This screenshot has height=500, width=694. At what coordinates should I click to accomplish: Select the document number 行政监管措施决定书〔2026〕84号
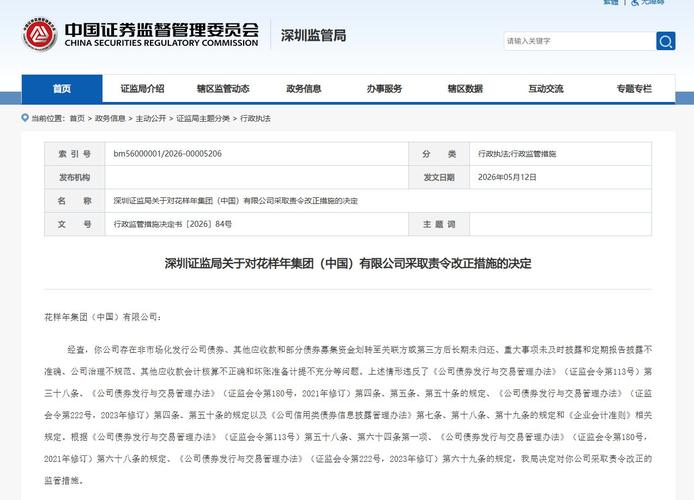(x=173, y=224)
